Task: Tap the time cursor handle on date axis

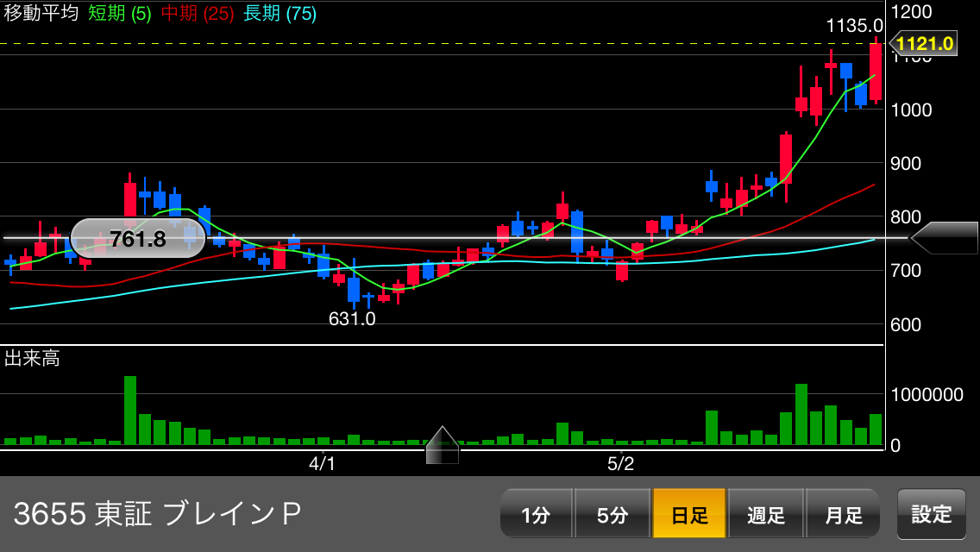Action: coord(443,445)
